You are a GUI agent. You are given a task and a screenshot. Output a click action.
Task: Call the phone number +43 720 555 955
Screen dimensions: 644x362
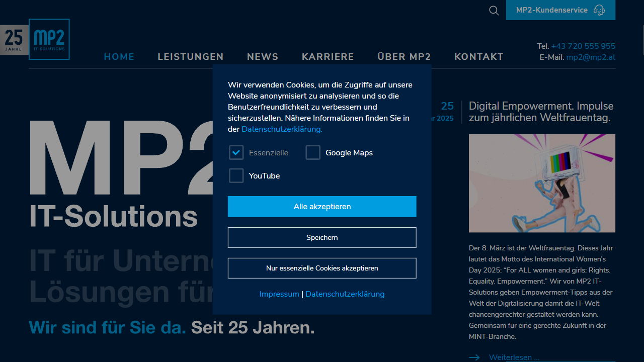(x=583, y=46)
